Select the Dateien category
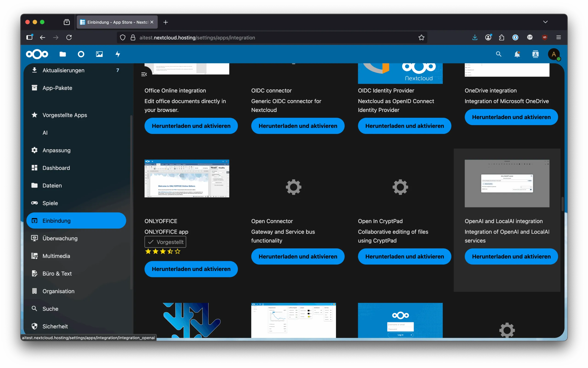This screenshot has width=588, height=368. tap(76, 185)
